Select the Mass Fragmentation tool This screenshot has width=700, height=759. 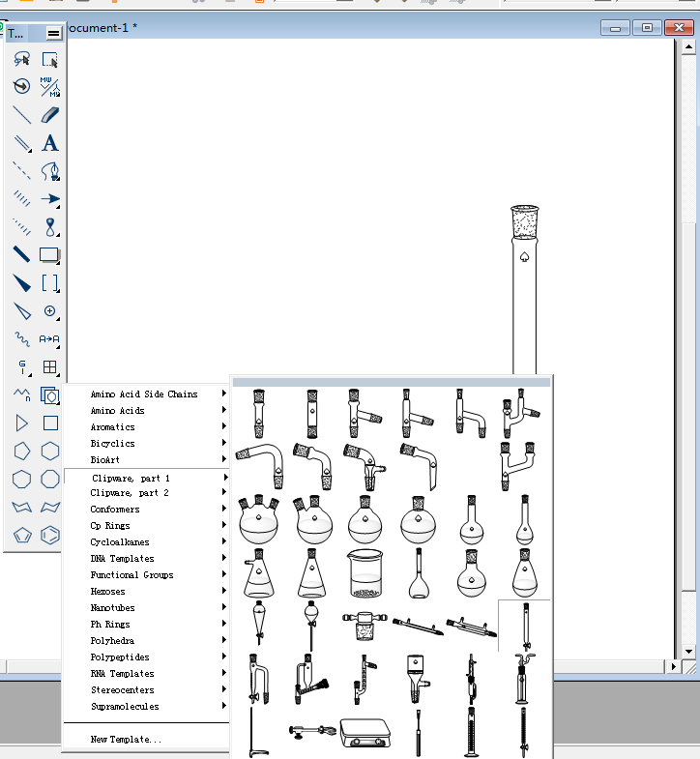(x=50, y=87)
